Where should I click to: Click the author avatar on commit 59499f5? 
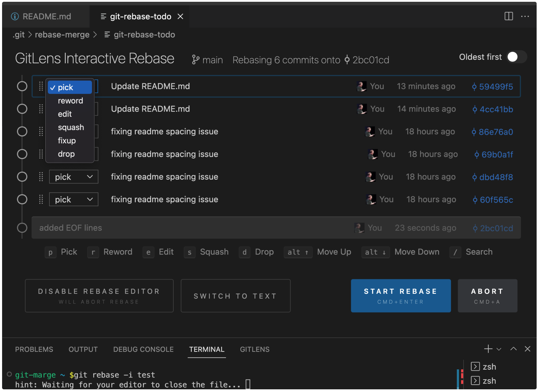click(x=361, y=86)
